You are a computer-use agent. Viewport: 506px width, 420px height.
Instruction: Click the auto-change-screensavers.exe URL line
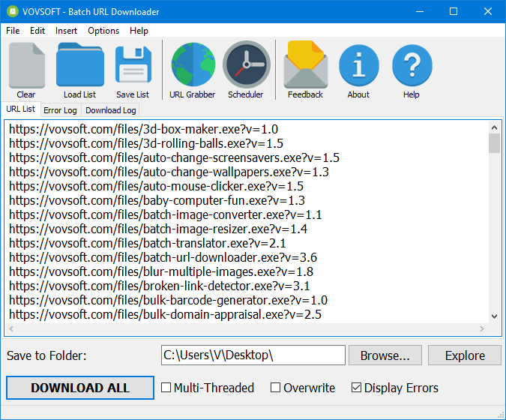pyautogui.click(x=174, y=157)
